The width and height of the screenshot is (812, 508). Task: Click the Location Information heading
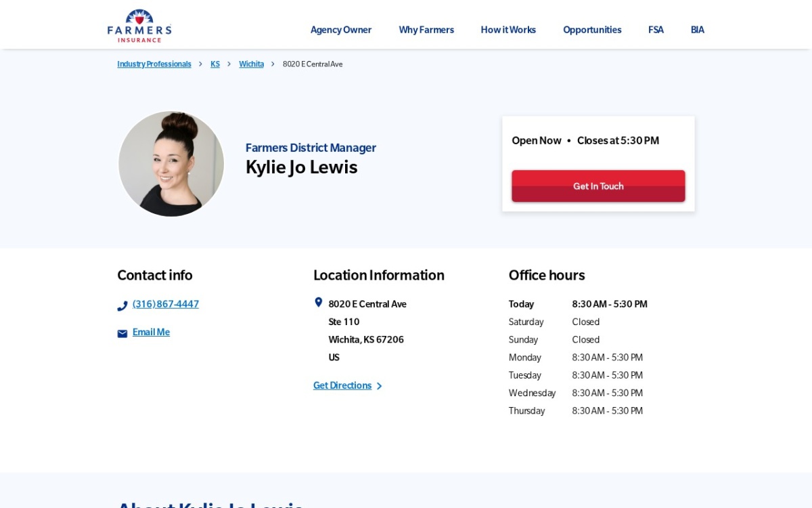(x=379, y=275)
